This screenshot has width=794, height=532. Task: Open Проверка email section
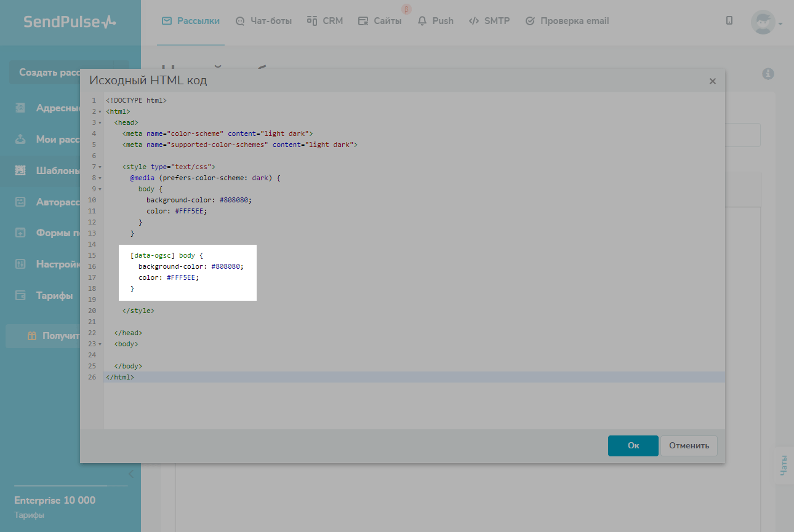567,21
